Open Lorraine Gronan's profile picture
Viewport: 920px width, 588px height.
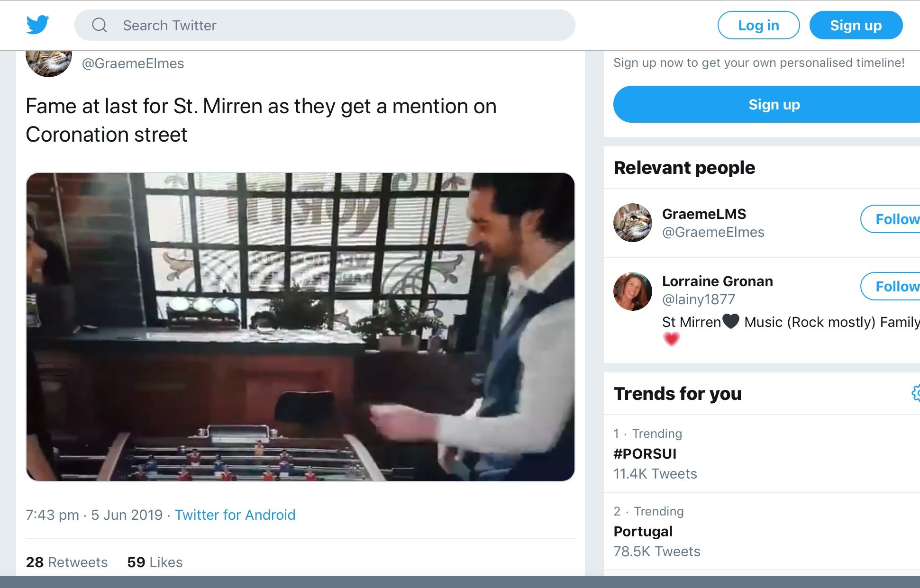(632, 291)
